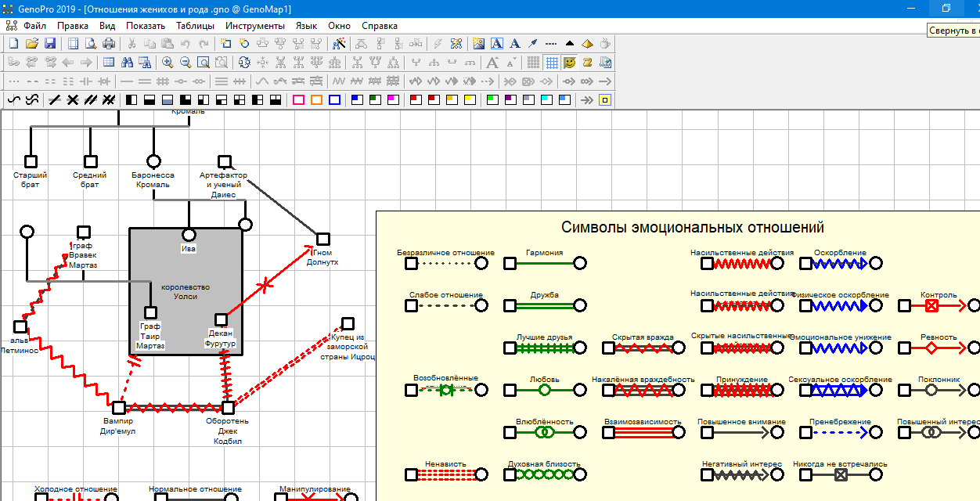
Task: Click the print preview icon
Action: [x=91, y=44]
